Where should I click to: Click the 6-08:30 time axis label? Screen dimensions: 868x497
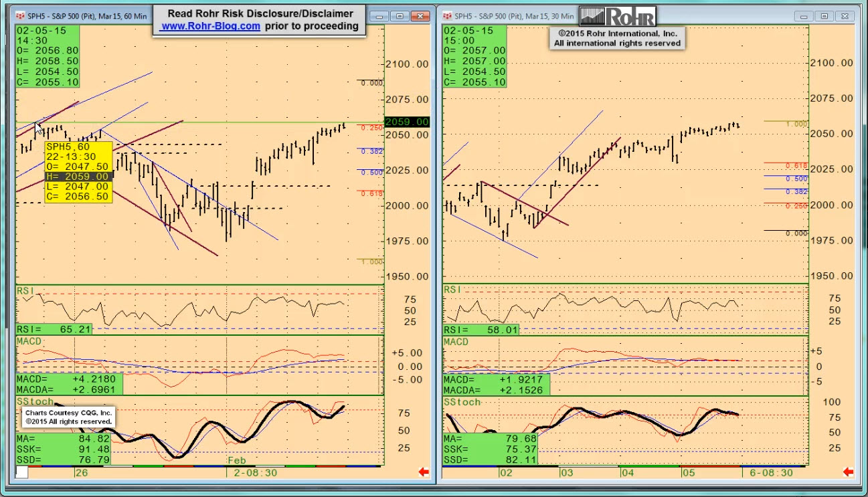(x=770, y=472)
